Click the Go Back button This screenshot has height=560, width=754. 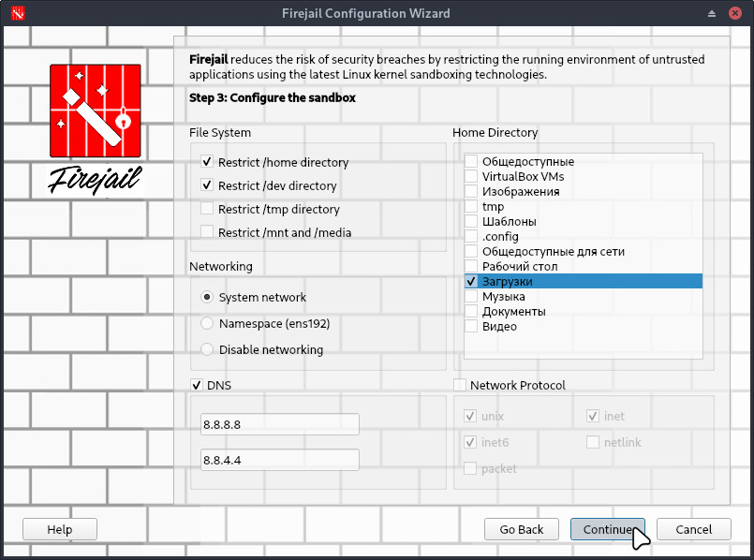(x=522, y=529)
